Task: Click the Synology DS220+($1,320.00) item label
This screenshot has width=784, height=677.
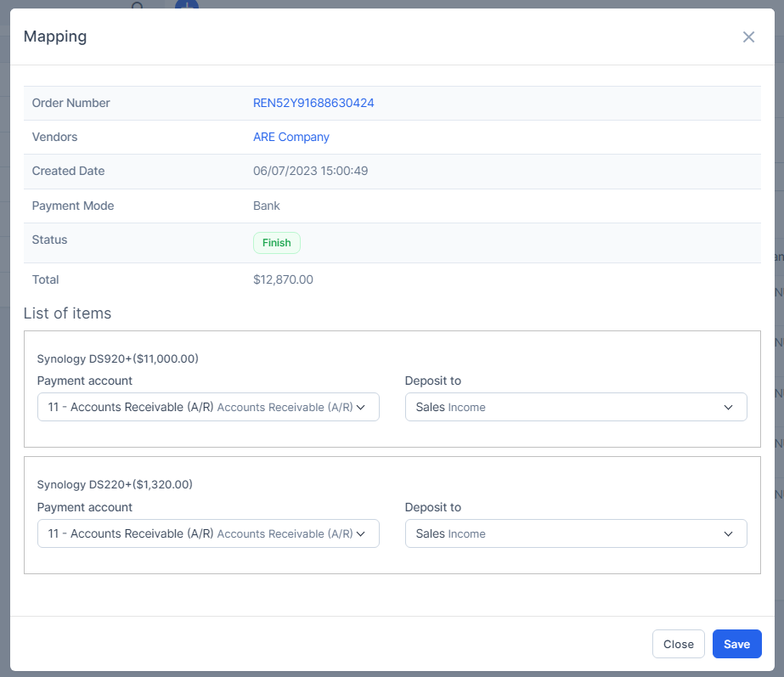Action: pyautogui.click(x=115, y=484)
